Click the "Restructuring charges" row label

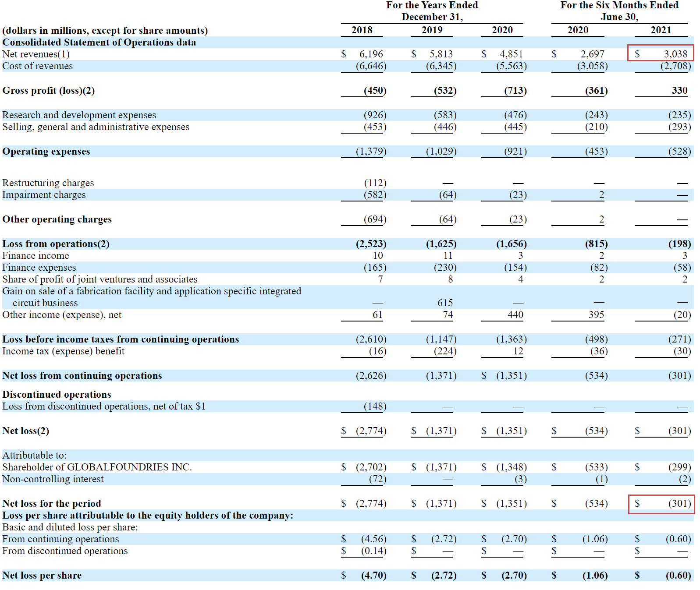coord(48,183)
